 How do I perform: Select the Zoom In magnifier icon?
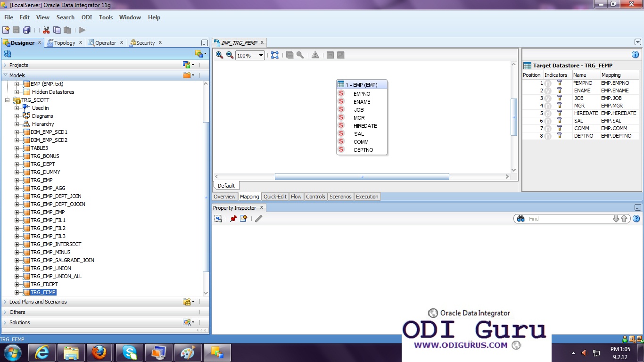(x=219, y=55)
